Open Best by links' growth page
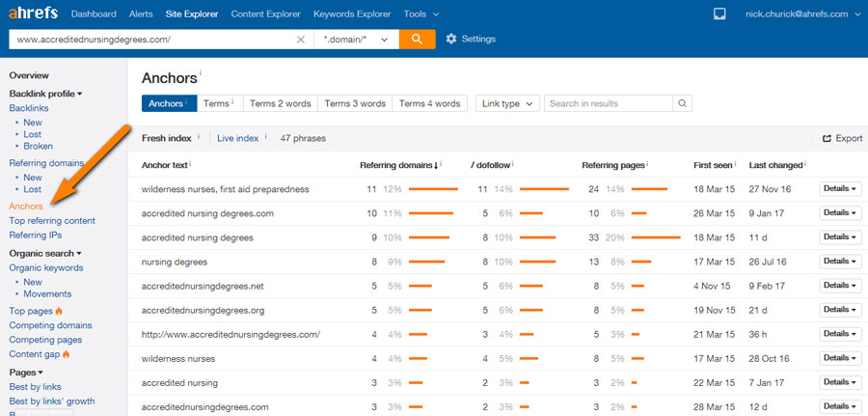Screen dimensions: 868x416 pyautogui.click(x=51, y=402)
